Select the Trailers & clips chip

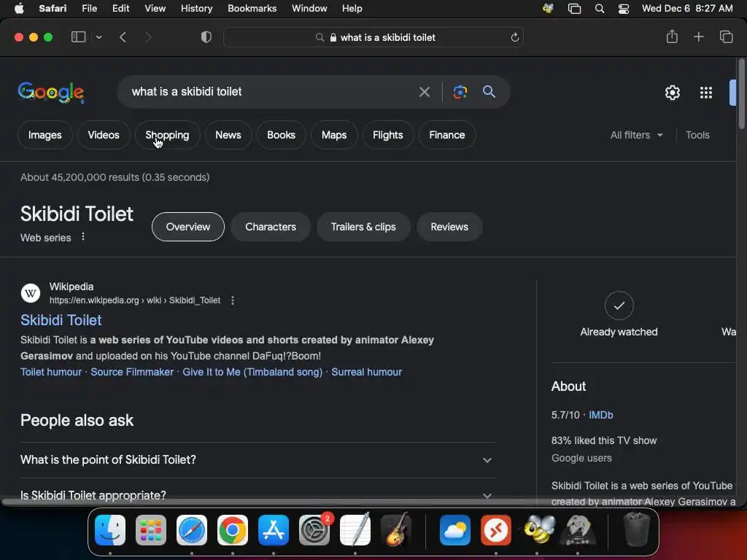[363, 227]
